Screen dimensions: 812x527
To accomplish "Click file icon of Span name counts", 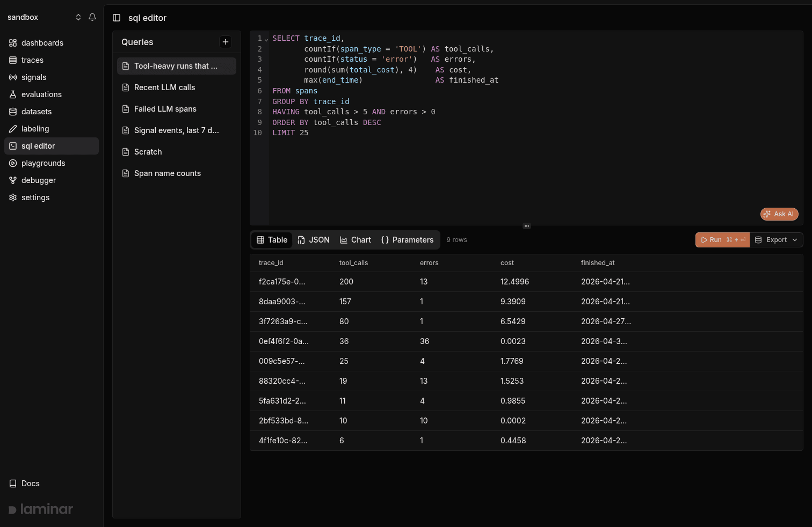I will (x=126, y=173).
